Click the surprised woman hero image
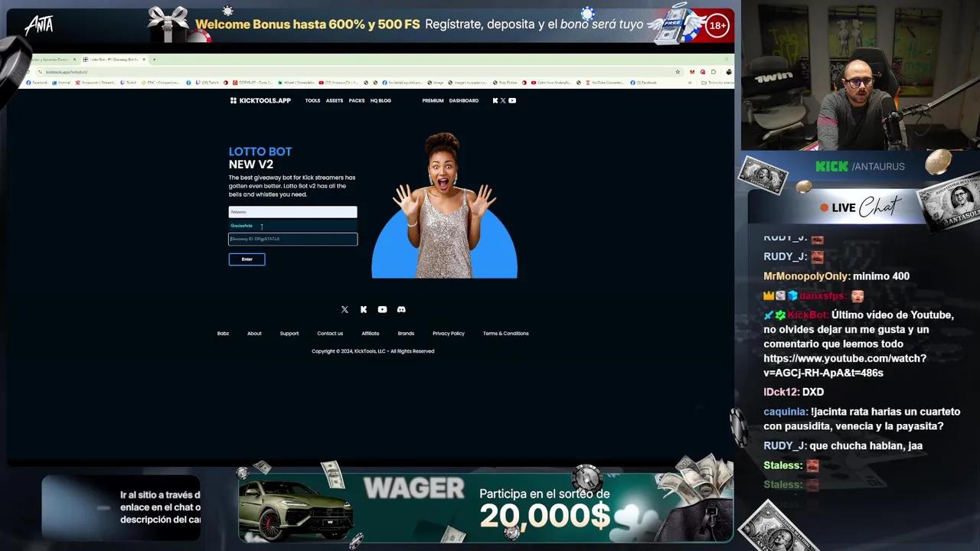The width and height of the screenshot is (980, 551). pos(444,205)
